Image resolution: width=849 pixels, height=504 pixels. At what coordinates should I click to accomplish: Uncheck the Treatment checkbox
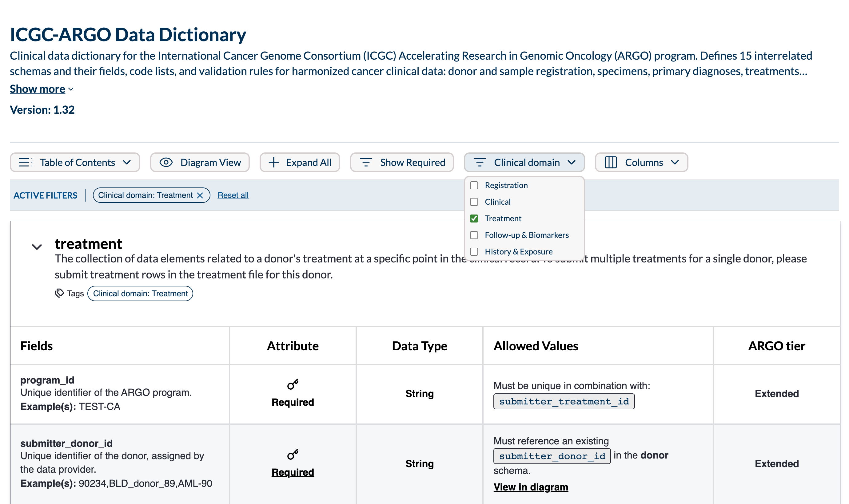[474, 219]
